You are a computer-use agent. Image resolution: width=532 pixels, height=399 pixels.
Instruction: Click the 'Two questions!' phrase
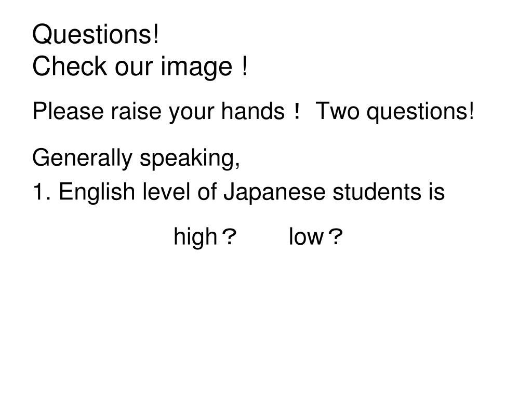tap(395, 112)
